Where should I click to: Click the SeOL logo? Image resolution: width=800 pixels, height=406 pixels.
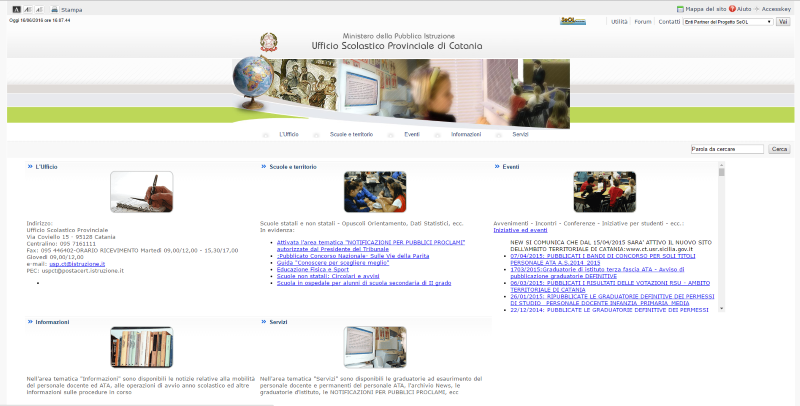pos(573,21)
